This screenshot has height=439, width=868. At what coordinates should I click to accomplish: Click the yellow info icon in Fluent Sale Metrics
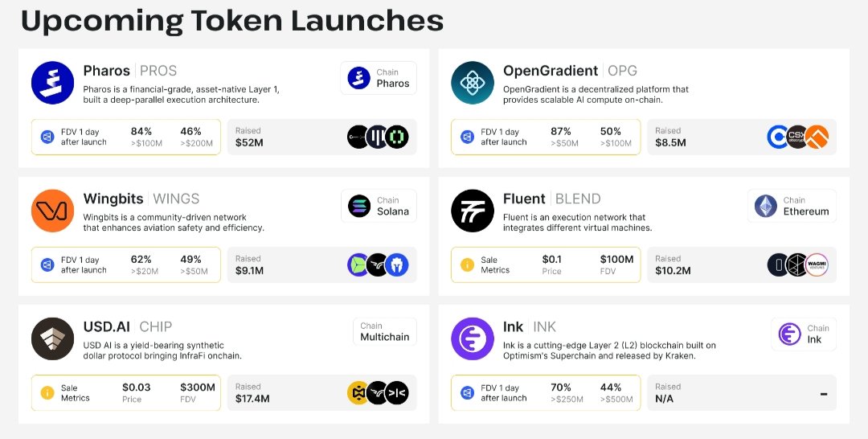point(467,265)
